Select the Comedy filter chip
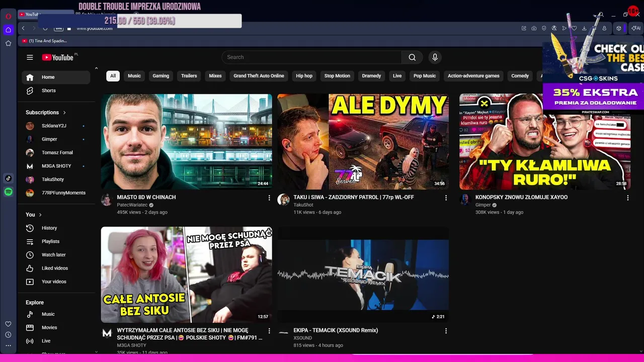This screenshot has height=362, width=644. pyautogui.click(x=520, y=76)
